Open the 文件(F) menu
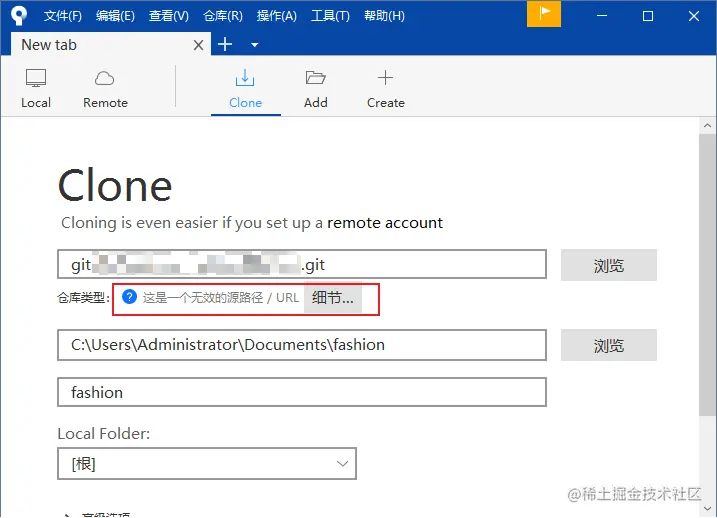The image size is (717, 518). click(63, 16)
